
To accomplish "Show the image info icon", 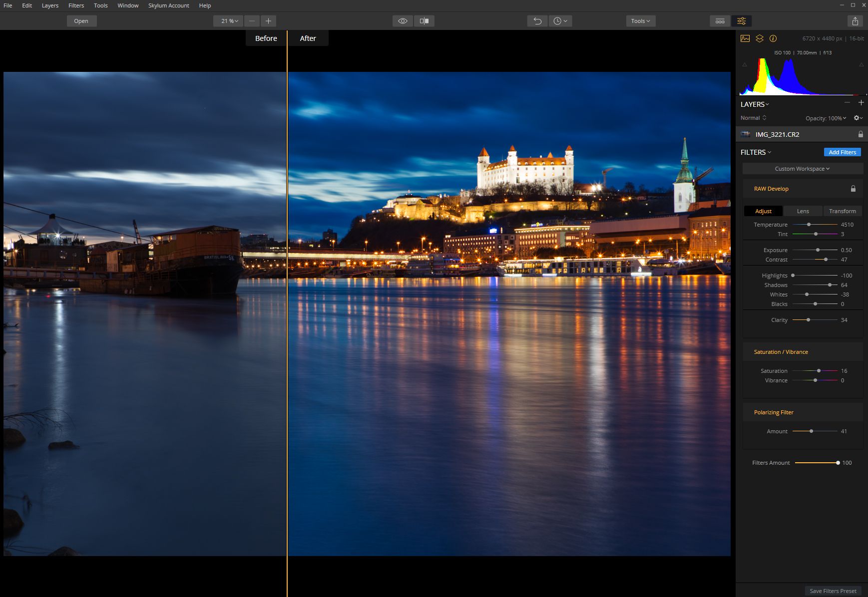I will pos(773,38).
